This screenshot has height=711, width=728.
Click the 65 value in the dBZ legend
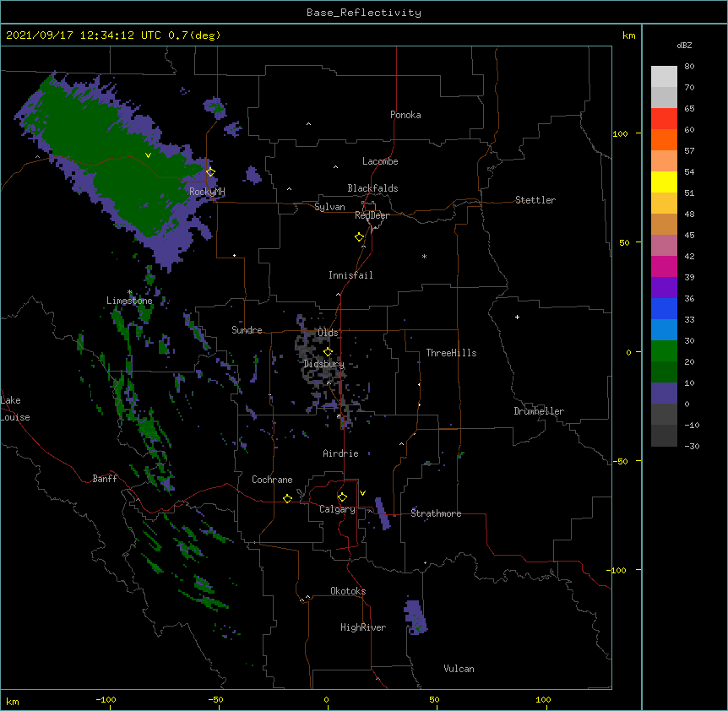tap(689, 109)
